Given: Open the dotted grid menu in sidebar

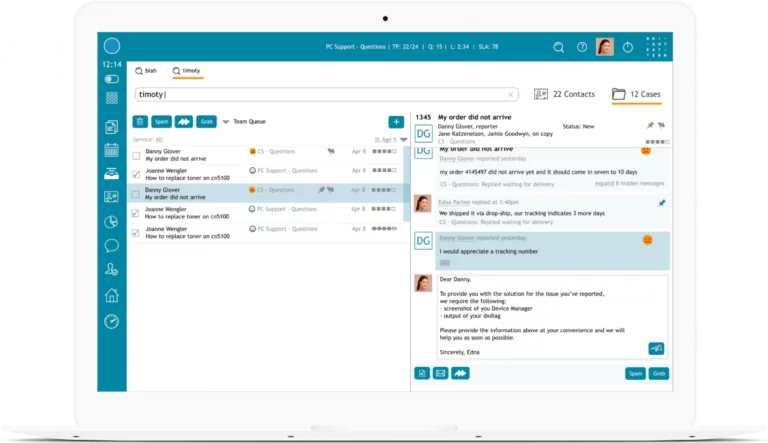Looking at the screenshot, I should click(112, 98).
